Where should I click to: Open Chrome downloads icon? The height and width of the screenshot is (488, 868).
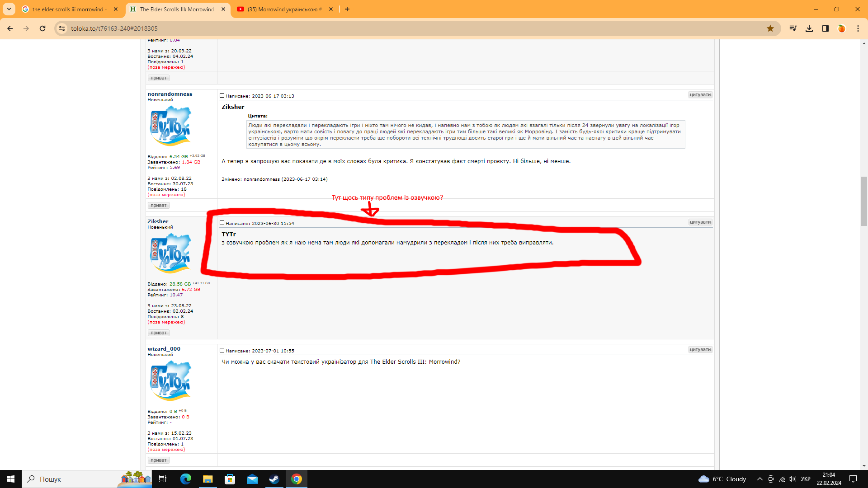(809, 28)
